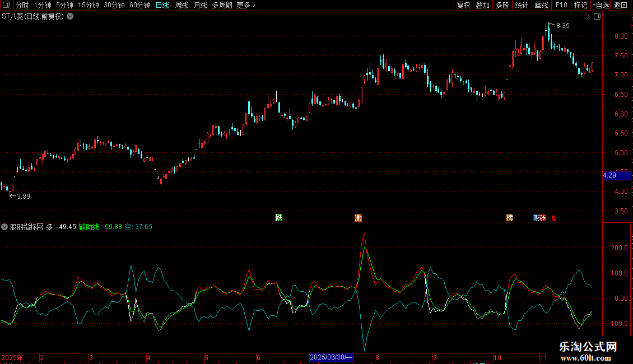Click the 辅助线: -59.88 indicator value
The height and width of the screenshot is (364, 633).
tap(100, 227)
